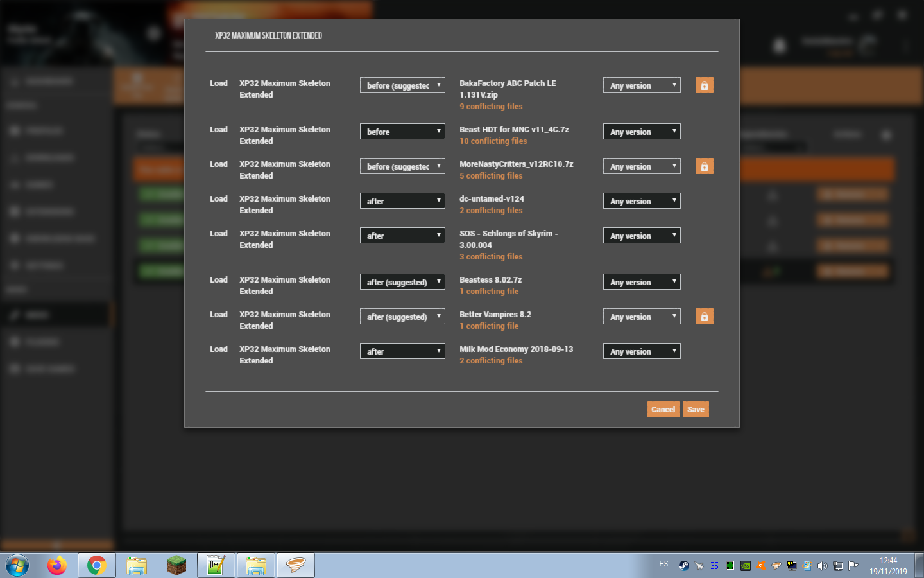The width and height of the screenshot is (924, 578).
Task: Open the 2 conflicting files link under dc-untamed-v124
Action: pyautogui.click(x=491, y=211)
